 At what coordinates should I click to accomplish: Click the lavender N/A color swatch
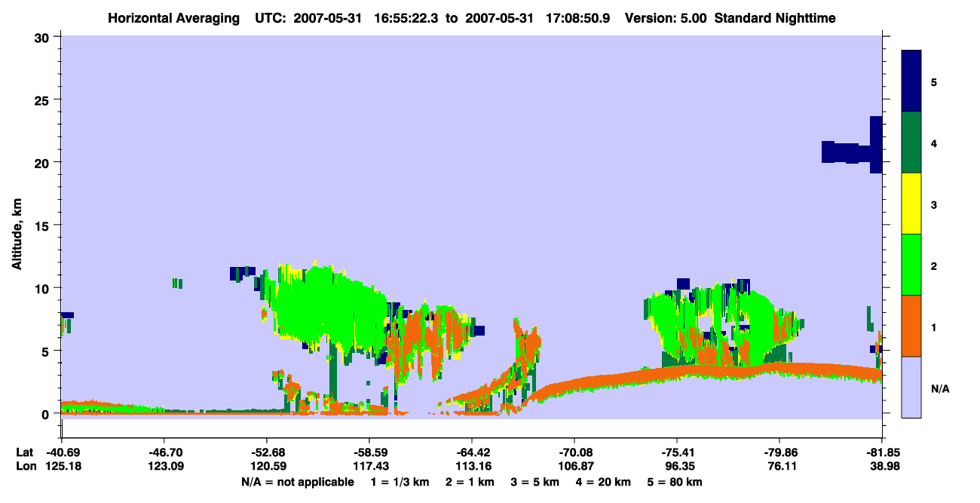point(911,387)
